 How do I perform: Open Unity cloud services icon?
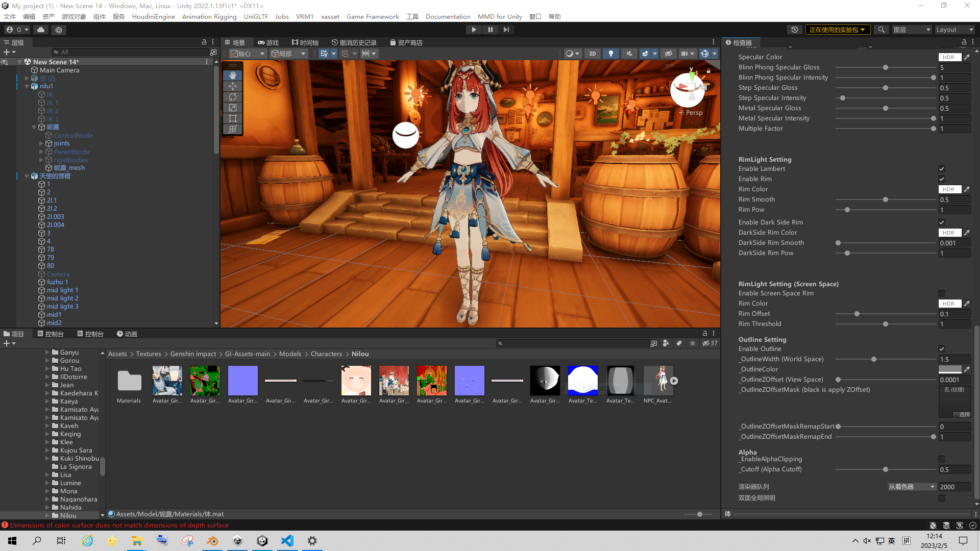pyautogui.click(x=41, y=30)
